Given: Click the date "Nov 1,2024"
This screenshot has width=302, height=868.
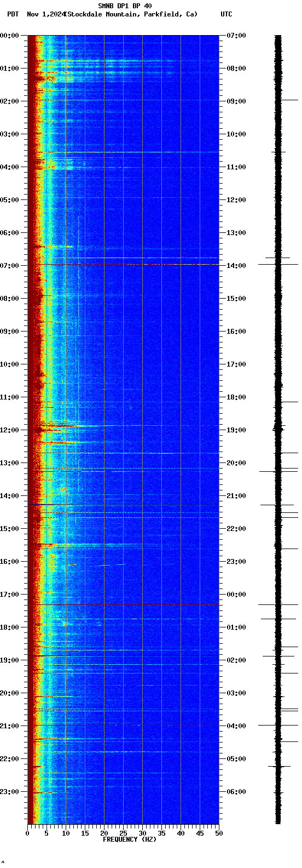Looking at the screenshot, I should (45, 14).
